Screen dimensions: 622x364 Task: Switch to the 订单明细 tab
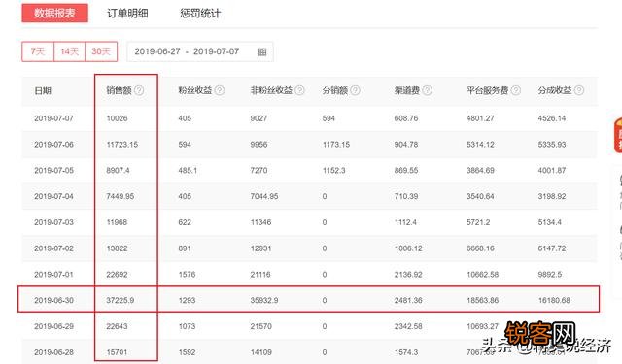click(127, 14)
